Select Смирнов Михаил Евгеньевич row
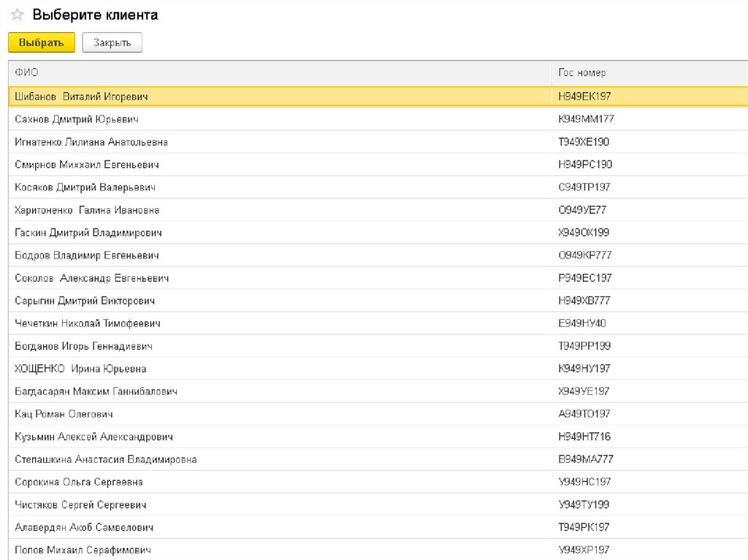This screenshot has height=560, width=748. click(87, 164)
